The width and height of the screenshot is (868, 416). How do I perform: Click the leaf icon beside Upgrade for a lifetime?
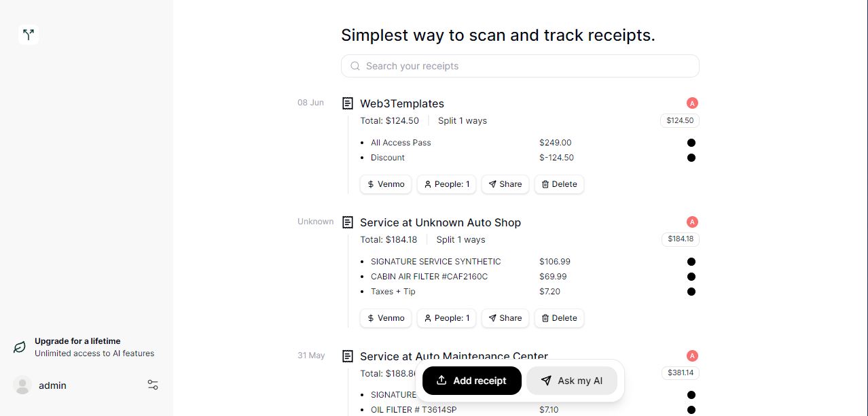[x=18, y=347]
